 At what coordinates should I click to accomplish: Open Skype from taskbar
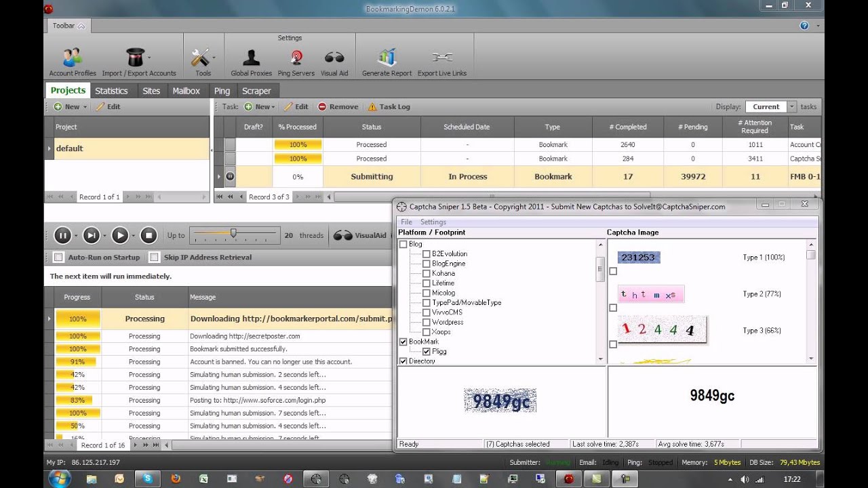(x=147, y=479)
